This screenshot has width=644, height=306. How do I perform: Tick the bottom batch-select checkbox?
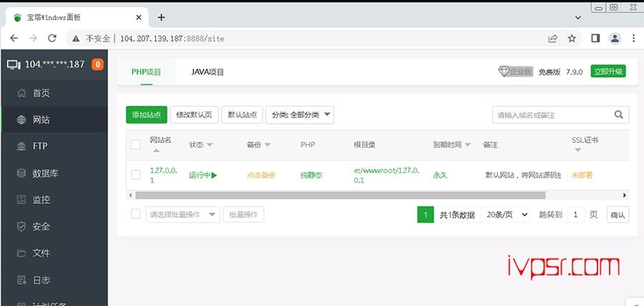point(136,214)
